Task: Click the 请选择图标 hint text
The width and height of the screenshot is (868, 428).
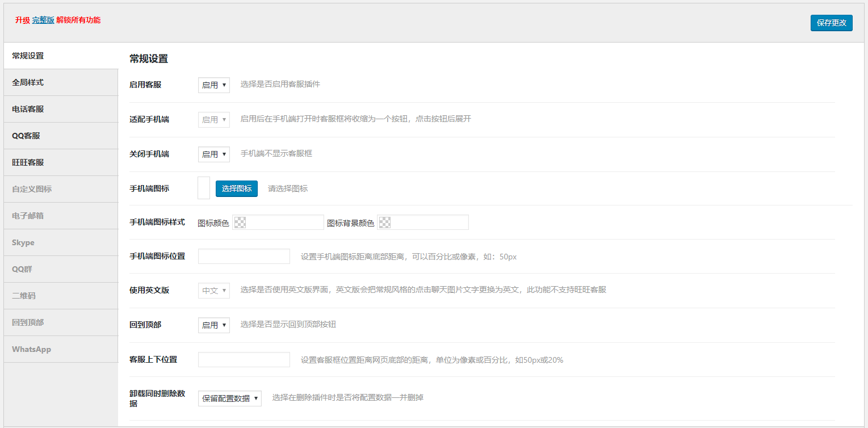Action: [288, 188]
